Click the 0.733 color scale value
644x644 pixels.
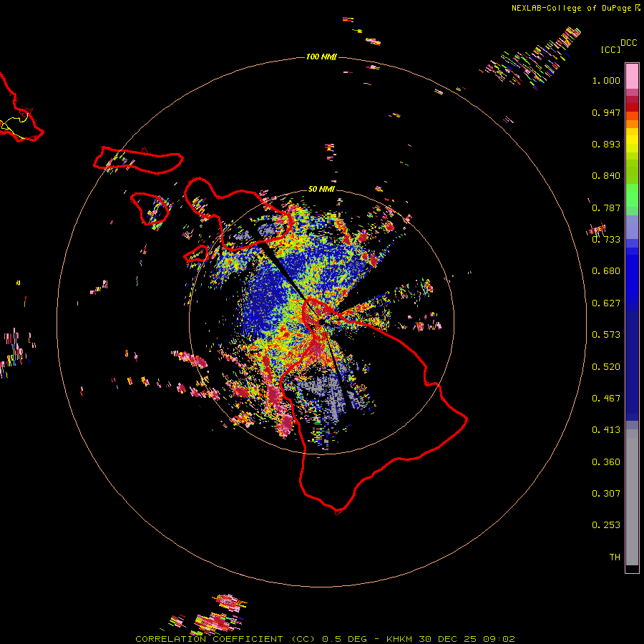[606, 240]
